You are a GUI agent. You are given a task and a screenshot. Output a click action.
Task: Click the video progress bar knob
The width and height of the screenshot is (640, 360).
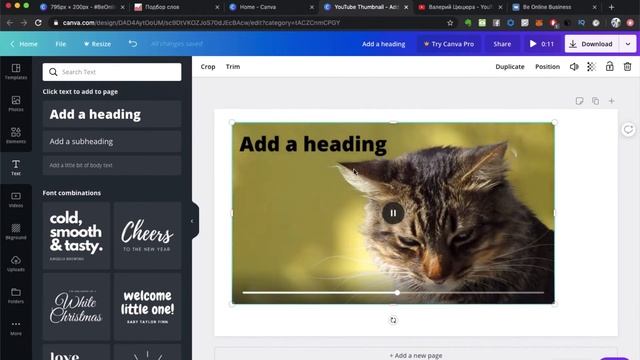(x=397, y=293)
